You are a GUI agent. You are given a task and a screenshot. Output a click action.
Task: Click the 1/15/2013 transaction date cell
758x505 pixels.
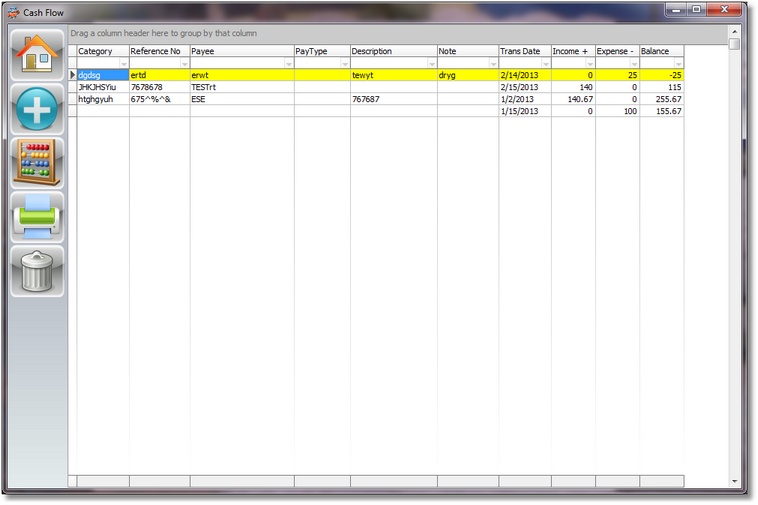(x=524, y=111)
